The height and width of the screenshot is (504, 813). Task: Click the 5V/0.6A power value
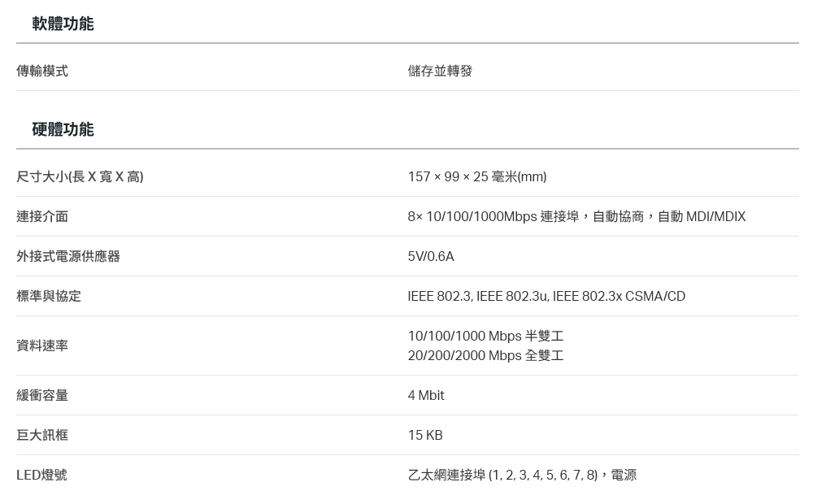(x=431, y=256)
